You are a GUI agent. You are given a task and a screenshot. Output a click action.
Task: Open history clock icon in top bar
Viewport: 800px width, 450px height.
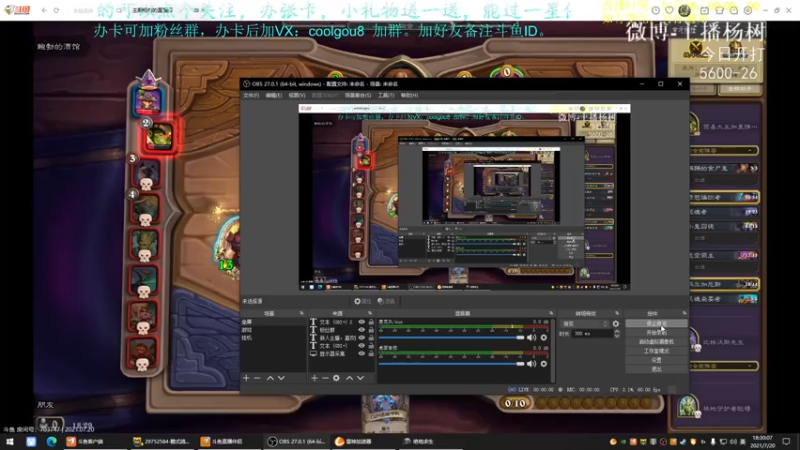coord(656,10)
